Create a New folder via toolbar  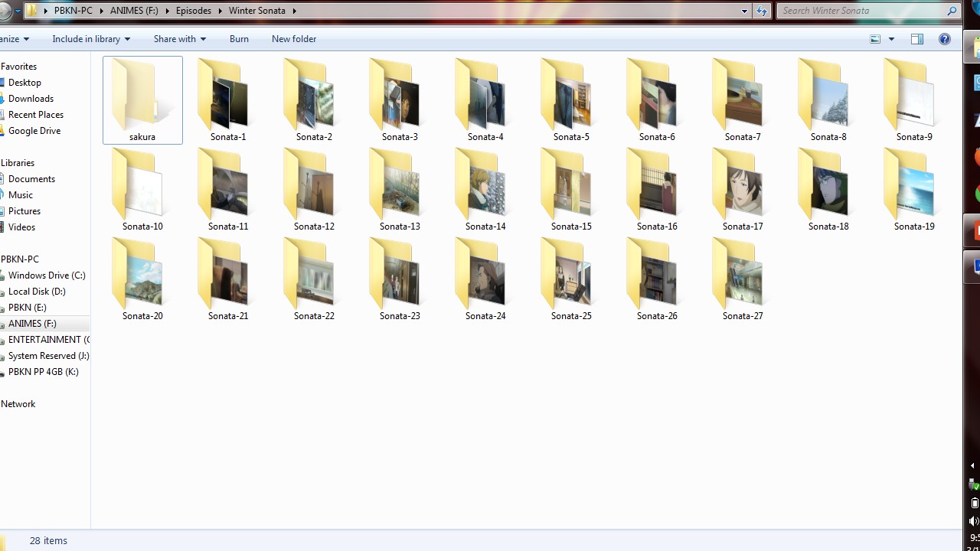(294, 39)
